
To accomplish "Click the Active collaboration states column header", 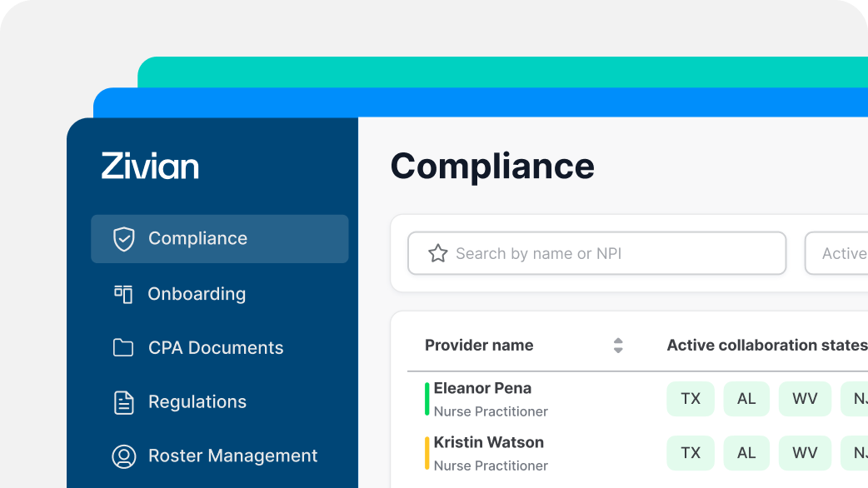I will [x=766, y=346].
